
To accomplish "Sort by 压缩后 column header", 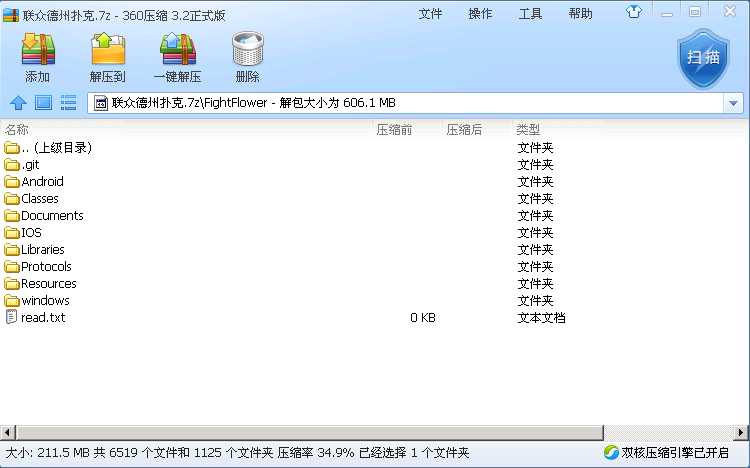I will [464, 130].
